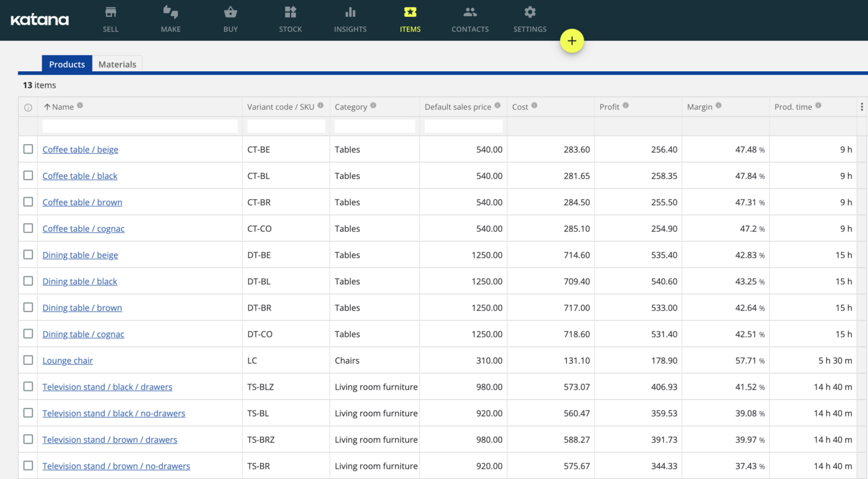Check the row checkbox for Coffee table / beige
This screenshot has width=868, height=479.
click(28, 149)
